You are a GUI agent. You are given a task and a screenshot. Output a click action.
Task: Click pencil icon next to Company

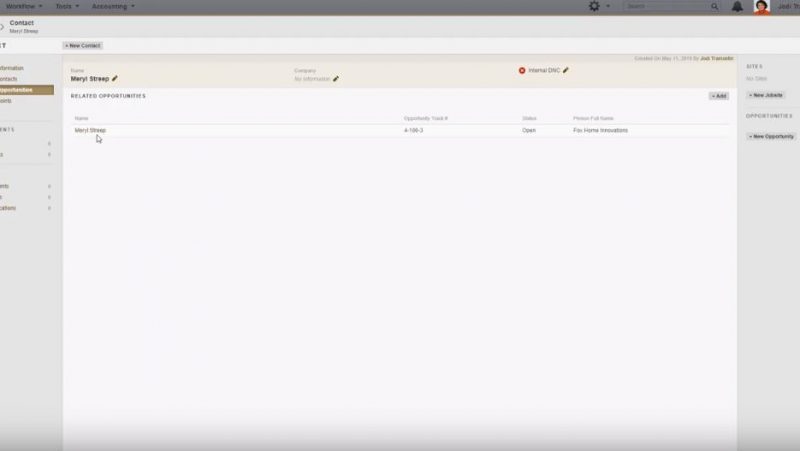click(336, 78)
